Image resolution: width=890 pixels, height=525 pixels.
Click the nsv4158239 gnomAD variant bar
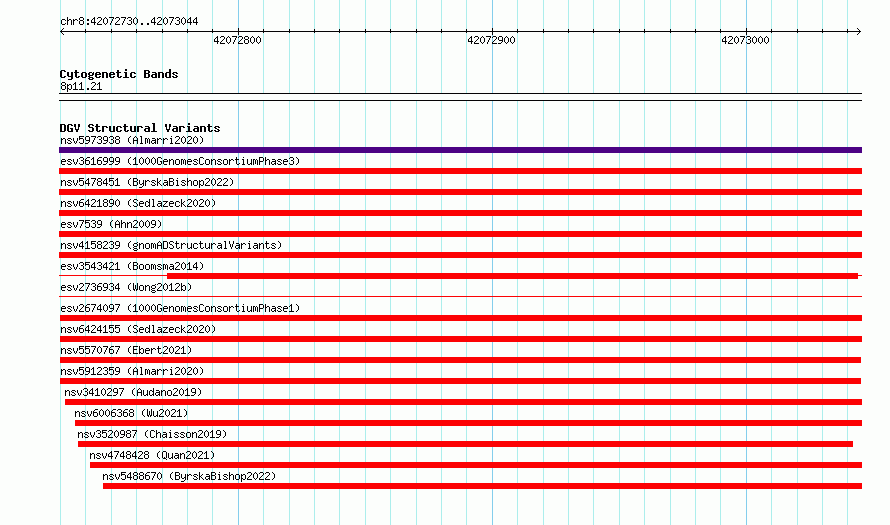click(460, 255)
